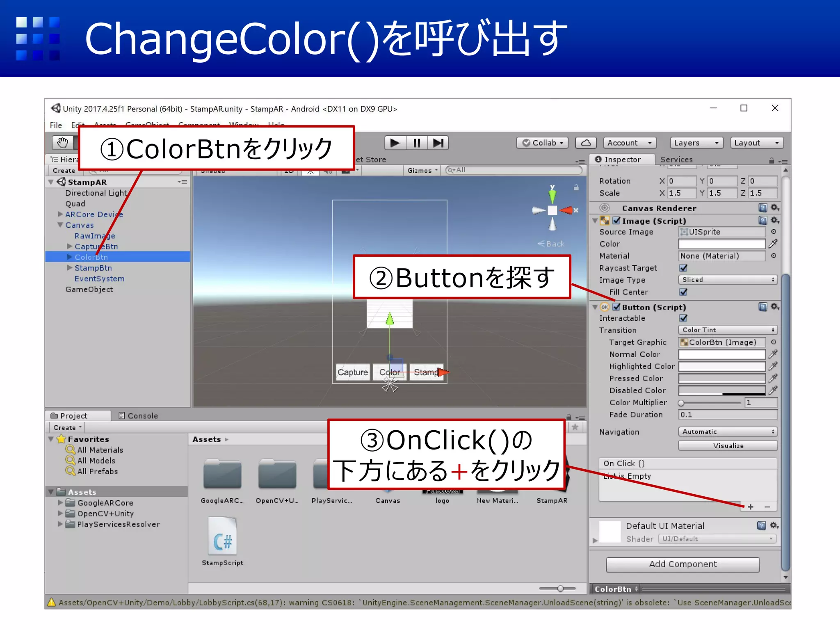Collapse the Canvas tree item
The height and width of the screenshot is (630, 840).
pyautogui.click(x=60, y=225)
